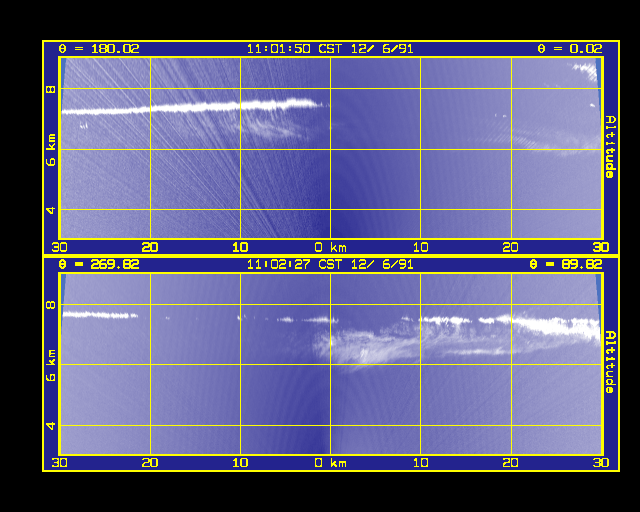The width and height of the screenshot is (640, 512).
Task: Click the top panel's vertical Altitude label
Action: [610, 147]
